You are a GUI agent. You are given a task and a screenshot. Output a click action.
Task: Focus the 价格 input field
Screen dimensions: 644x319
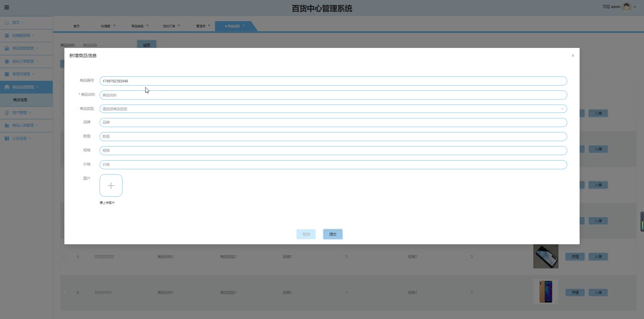pyautogui.click(x=333, y=165)
